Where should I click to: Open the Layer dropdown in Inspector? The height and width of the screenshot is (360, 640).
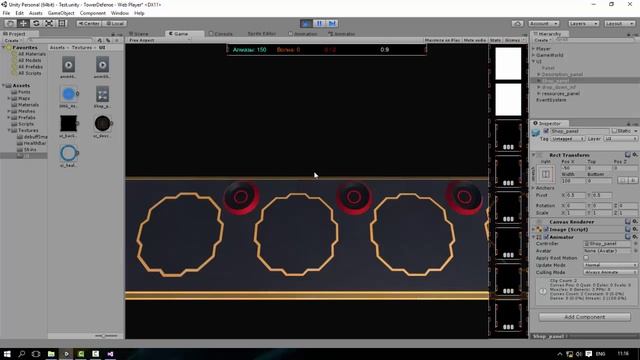point(620,139)
